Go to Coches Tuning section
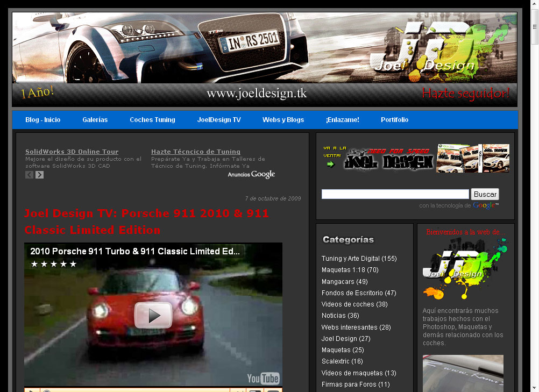This screenshot has height=392, width=539. pos(152,120)
